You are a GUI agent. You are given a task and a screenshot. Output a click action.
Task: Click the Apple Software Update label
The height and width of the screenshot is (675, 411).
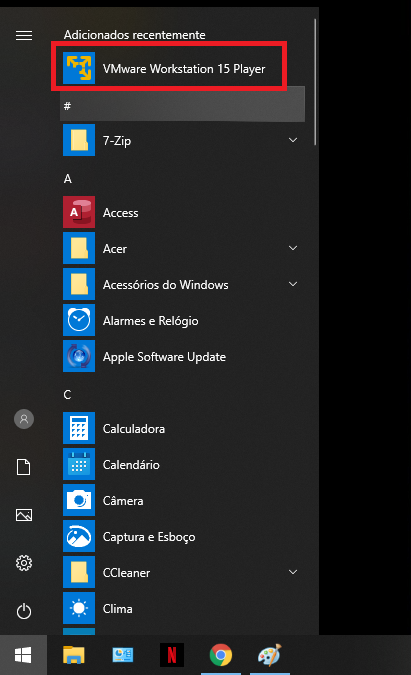point(164,357)
